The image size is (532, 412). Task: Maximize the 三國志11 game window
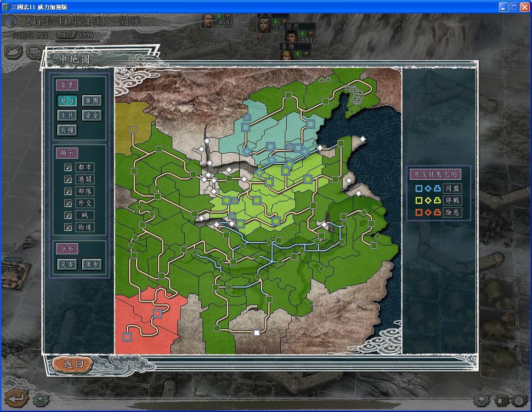click(514, 7)
